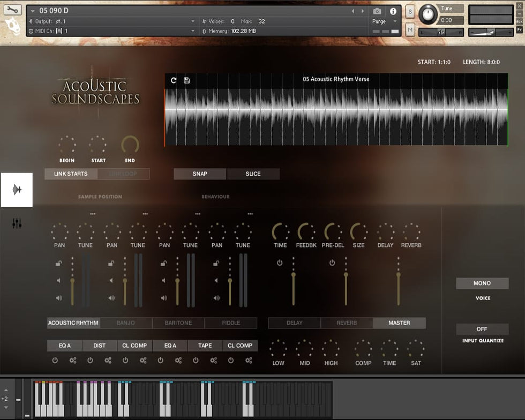Click the lock icon on the first channel
The image size is (525, 420).
[58, 263]
